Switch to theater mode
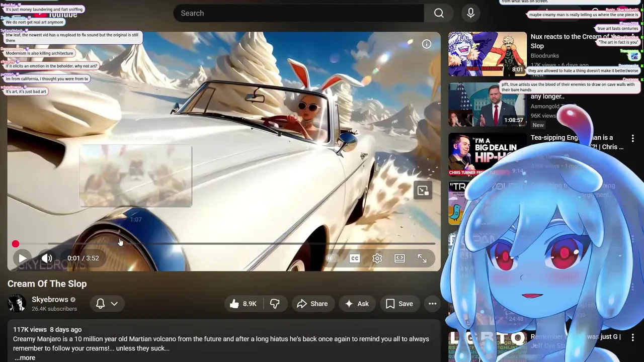The image size is (644, 362). click(x=399, y=258)
